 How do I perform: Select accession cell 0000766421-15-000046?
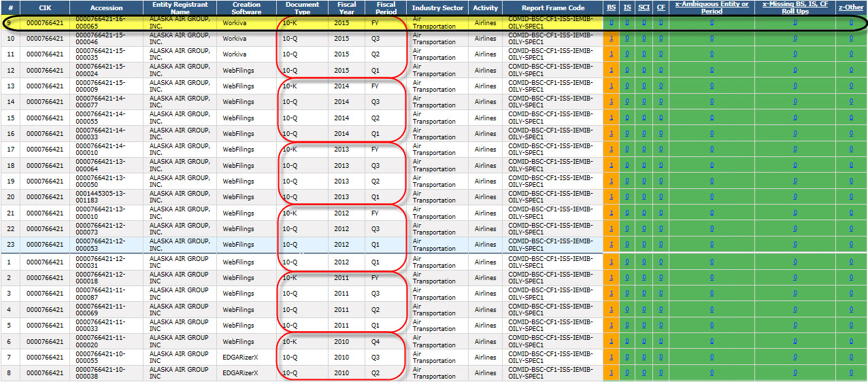(x=100, y=39)
